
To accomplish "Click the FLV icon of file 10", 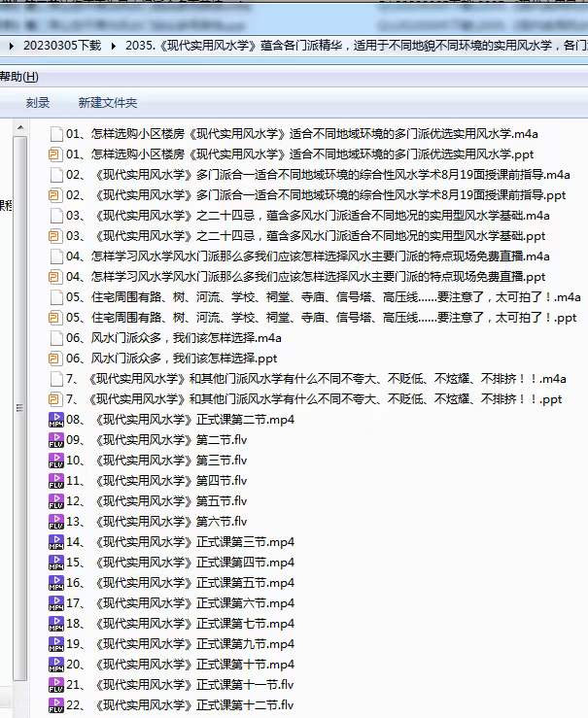I will click(55, 461).
